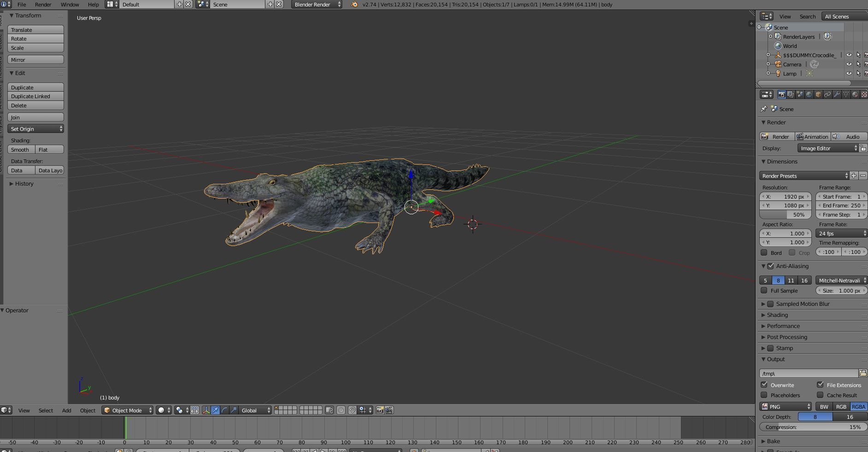Open the Scene properties tab icon

800,94
